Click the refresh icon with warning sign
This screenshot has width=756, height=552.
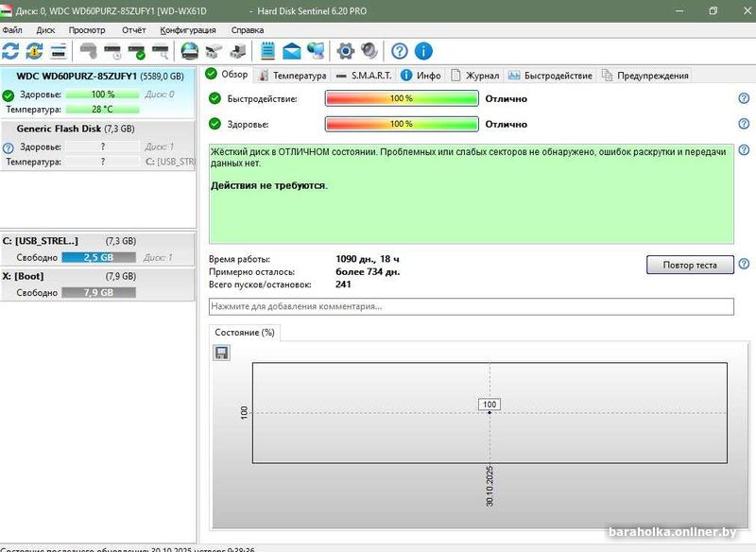point(35,51)
